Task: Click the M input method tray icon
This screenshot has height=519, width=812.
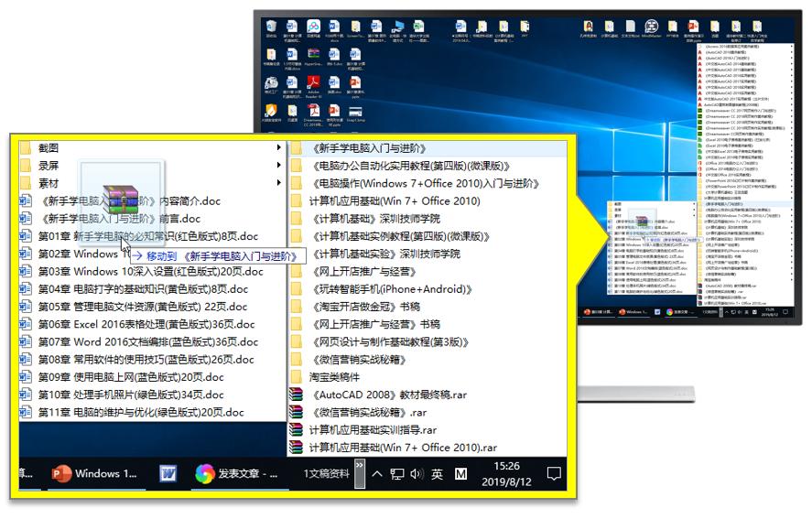Action: point(460,473)
